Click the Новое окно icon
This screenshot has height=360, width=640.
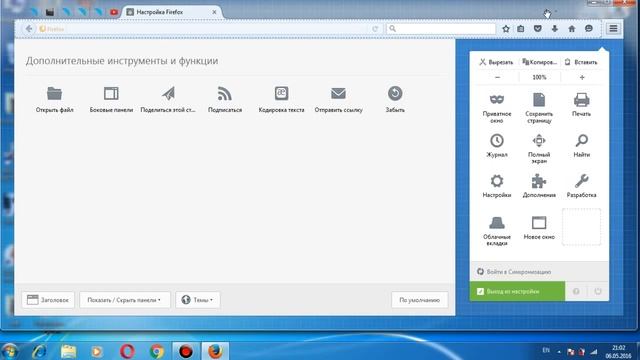(x=539, y=223)
